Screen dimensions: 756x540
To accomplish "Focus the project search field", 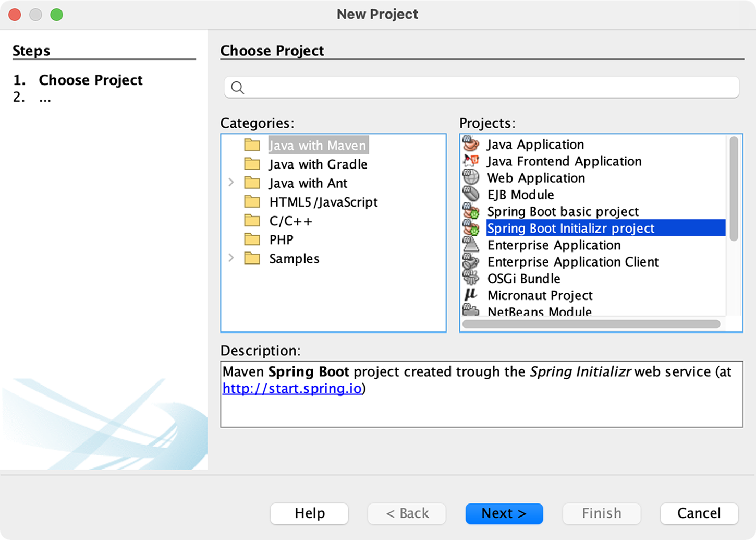I will pyautogui.click(x=482, y=88).
